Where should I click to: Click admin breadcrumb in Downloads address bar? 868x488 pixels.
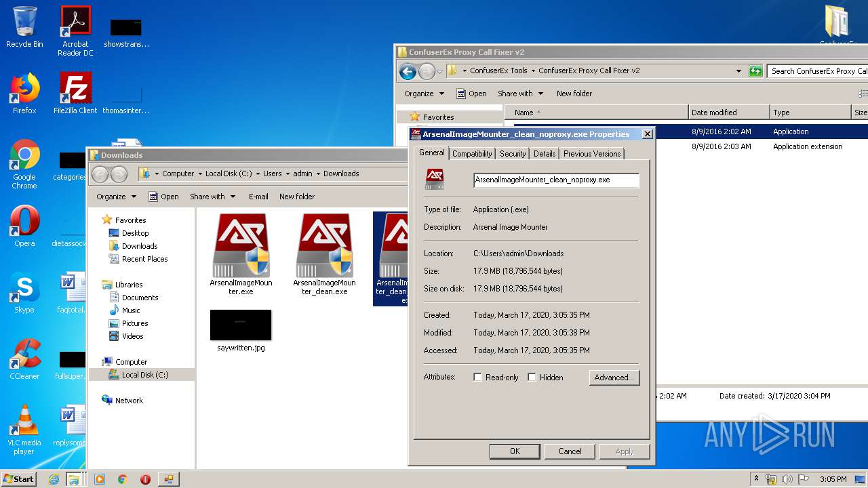pyautogui.click(x=302, y=174)
